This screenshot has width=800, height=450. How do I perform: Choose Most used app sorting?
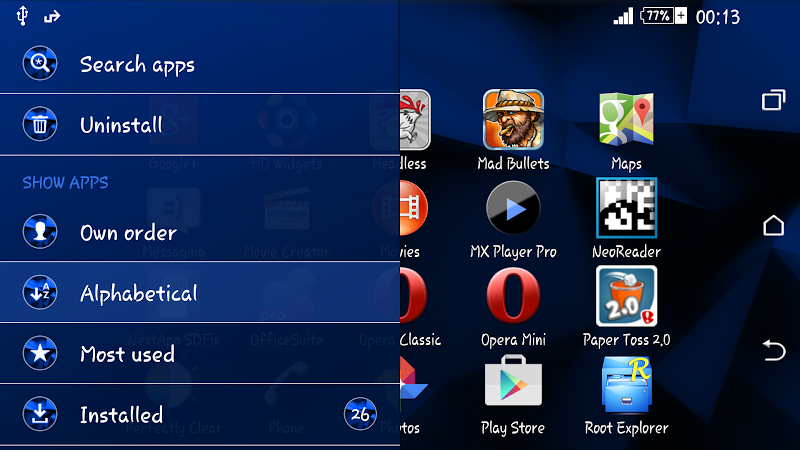(x=199, y=353)
